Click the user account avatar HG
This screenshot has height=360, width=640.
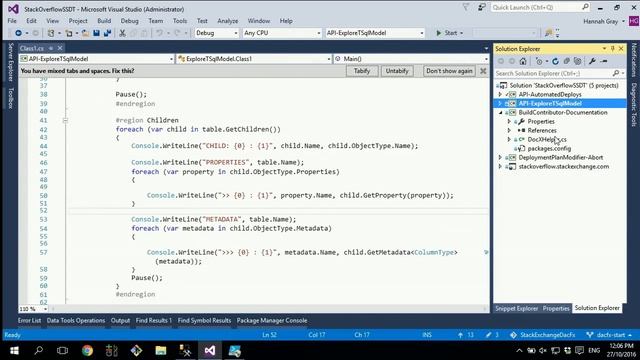pos(634,21)
